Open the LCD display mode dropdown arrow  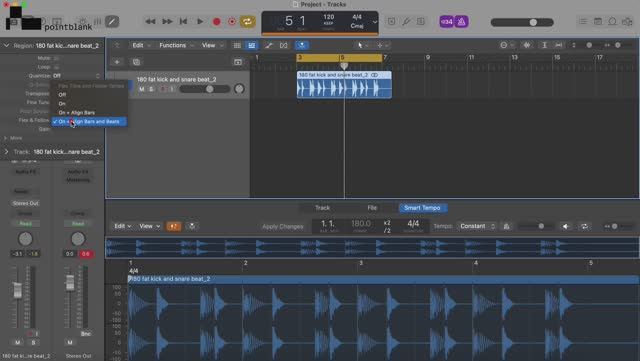coord(375,22)
